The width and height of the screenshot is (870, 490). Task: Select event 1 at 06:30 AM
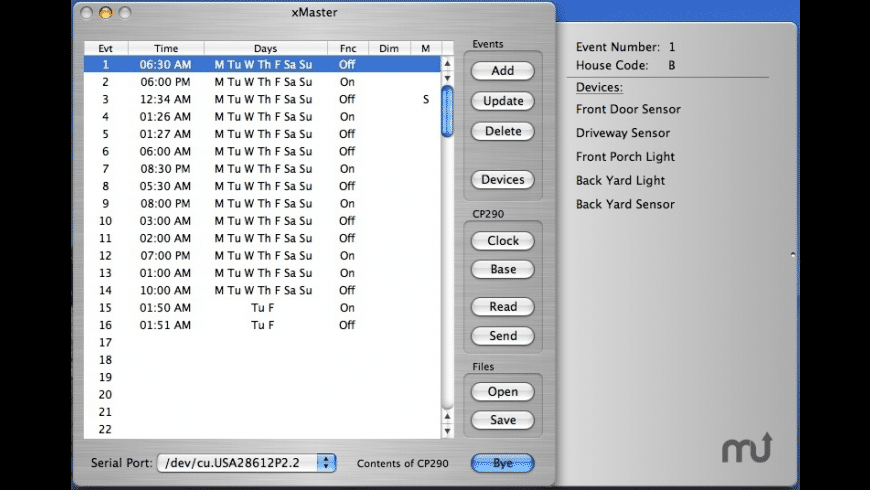(x=262, y=64)
